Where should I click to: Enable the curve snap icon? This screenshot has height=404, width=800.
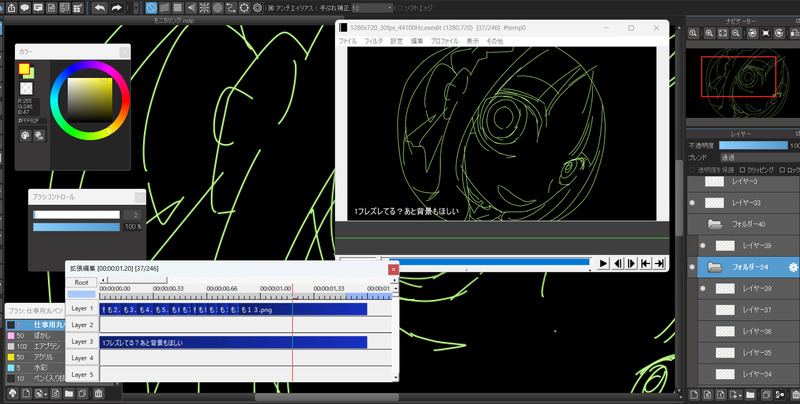click(x=231, y=8)
